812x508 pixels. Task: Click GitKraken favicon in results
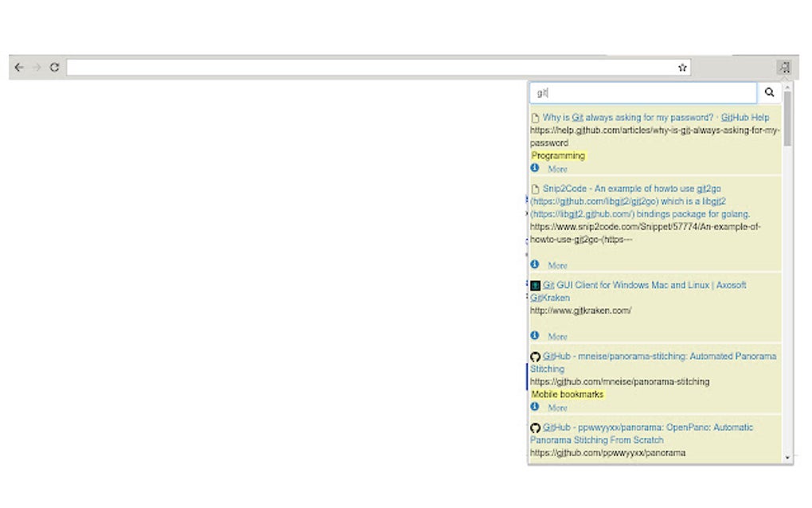click(536, 285)
